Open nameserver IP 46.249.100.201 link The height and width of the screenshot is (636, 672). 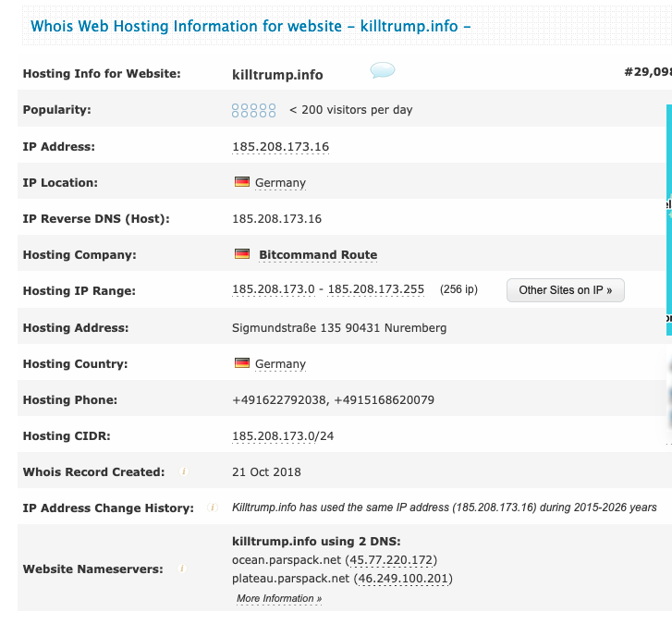coord(403,579)
